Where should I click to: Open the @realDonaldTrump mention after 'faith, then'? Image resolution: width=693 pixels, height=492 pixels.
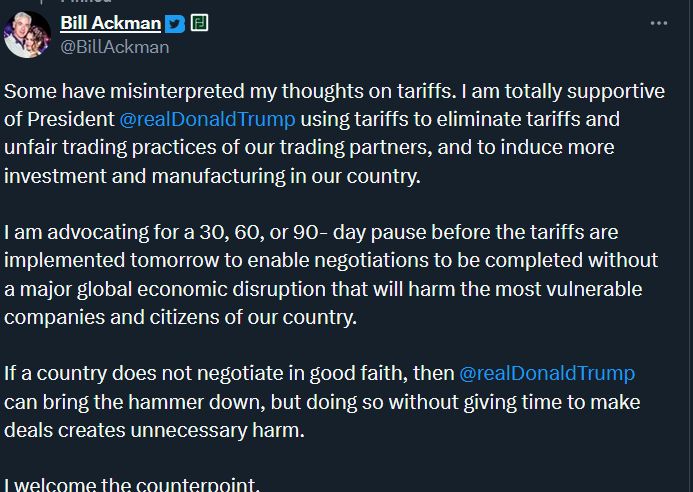click(547, 374)
